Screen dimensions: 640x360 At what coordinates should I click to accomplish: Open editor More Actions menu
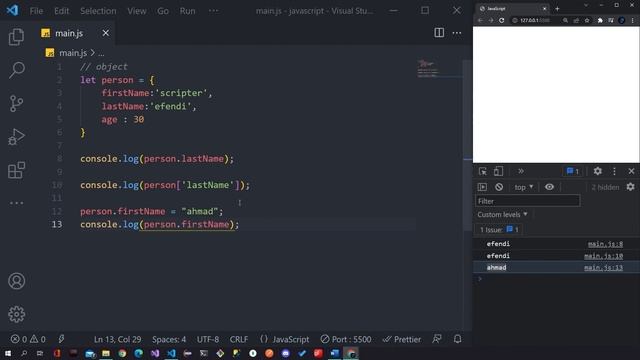tap(457, 33)
